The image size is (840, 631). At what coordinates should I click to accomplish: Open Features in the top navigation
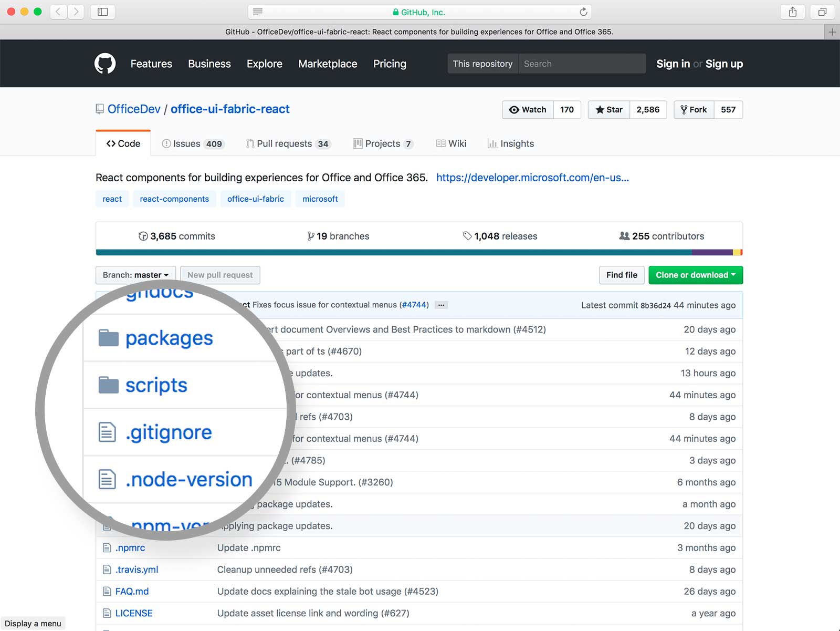click(x=151, y=64)
